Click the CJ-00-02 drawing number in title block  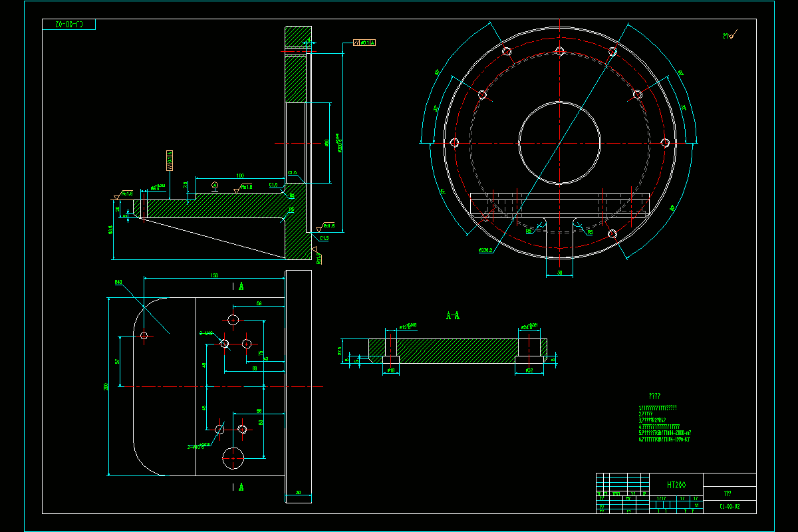(730, 507)
